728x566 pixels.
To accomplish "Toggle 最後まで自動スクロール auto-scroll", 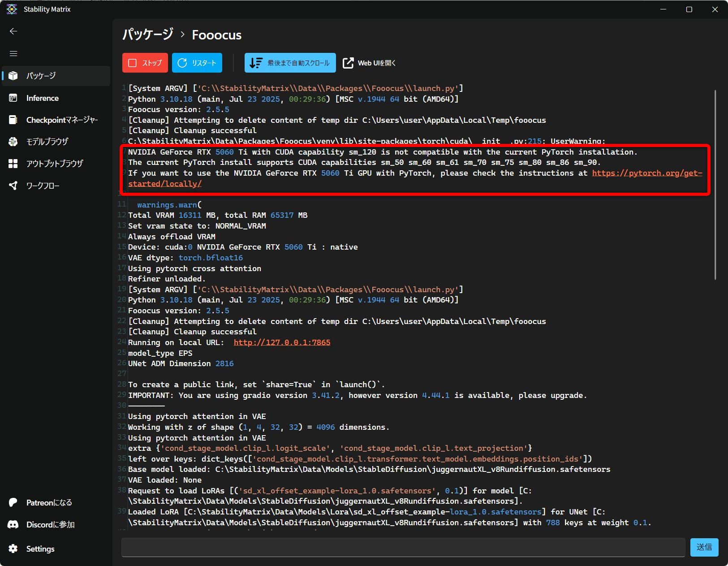I will pos(290,63).
